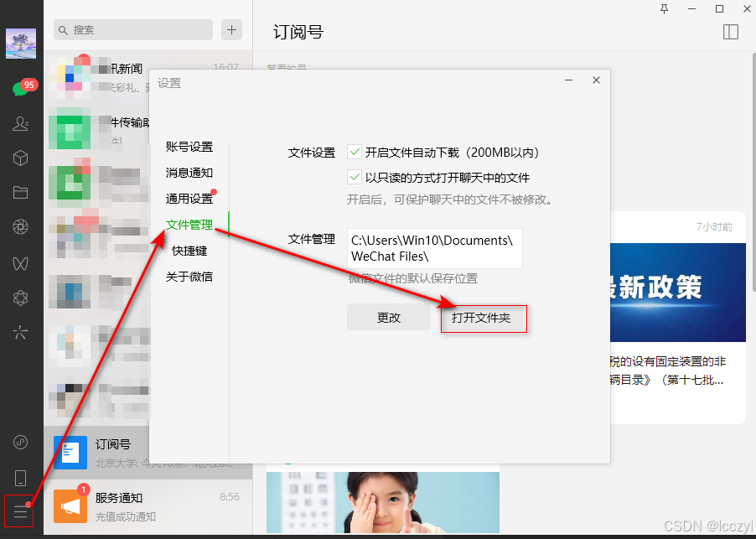Viewport: 756px width, 539px height.
Task: Open the Moments shutter icon
Action: (20, 227)
